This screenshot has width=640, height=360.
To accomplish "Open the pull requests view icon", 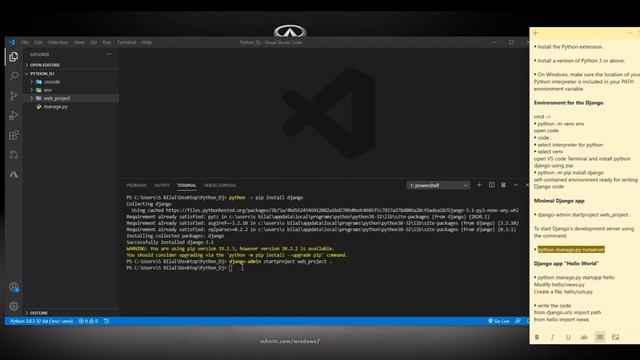I will [13, 155].
